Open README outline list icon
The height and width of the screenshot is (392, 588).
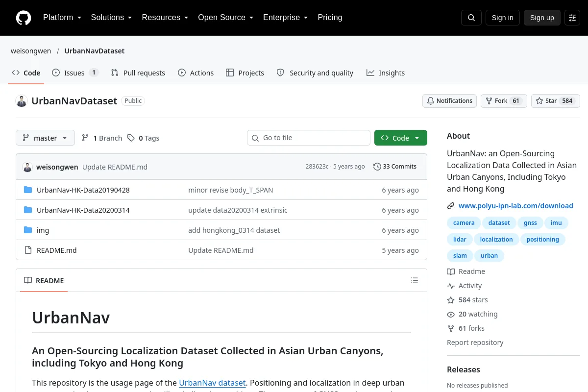(415, 280)
